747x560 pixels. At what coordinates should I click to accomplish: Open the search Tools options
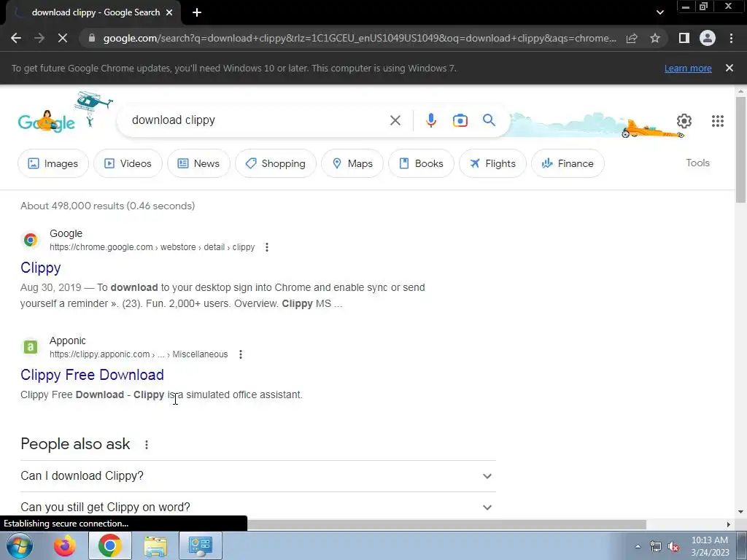[x=697, y=163]
